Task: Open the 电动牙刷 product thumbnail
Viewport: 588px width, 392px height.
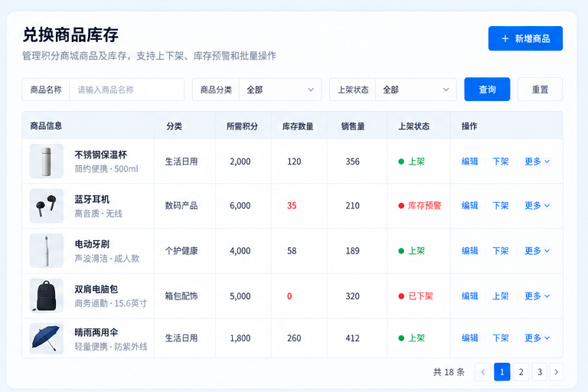Action: pos(47,250)
